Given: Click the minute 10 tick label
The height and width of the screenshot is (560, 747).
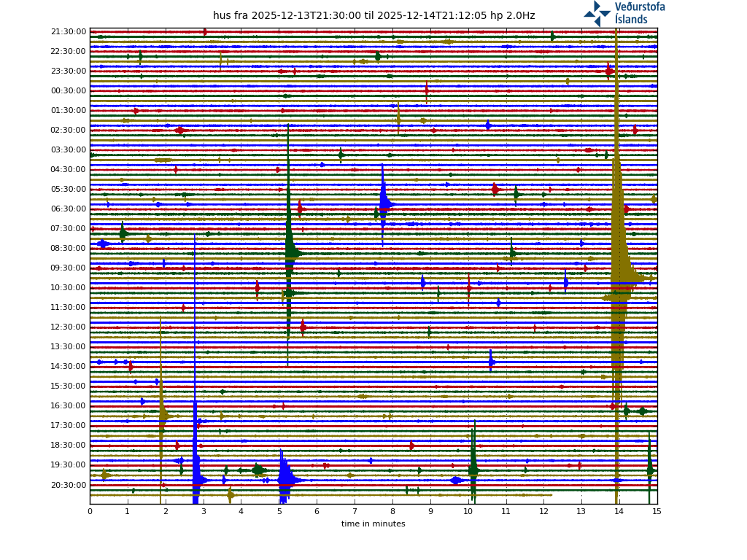Looking at the screenshot, I should click(468, 512).
